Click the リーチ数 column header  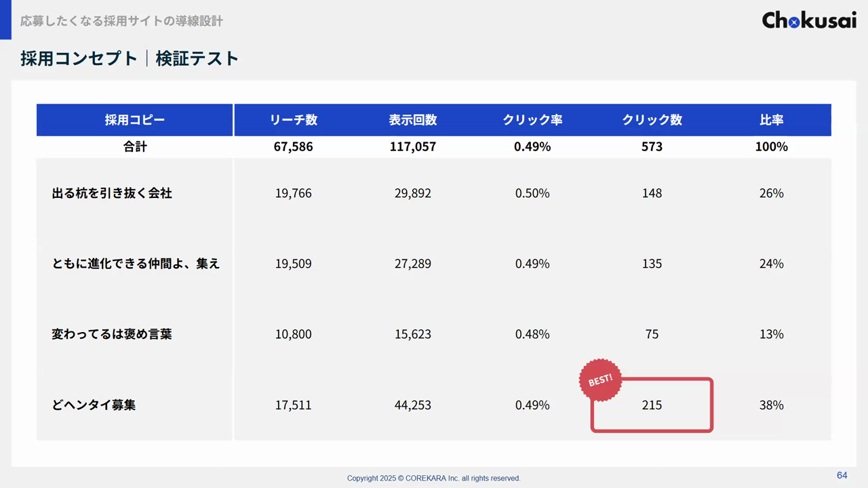click(294, 120)
